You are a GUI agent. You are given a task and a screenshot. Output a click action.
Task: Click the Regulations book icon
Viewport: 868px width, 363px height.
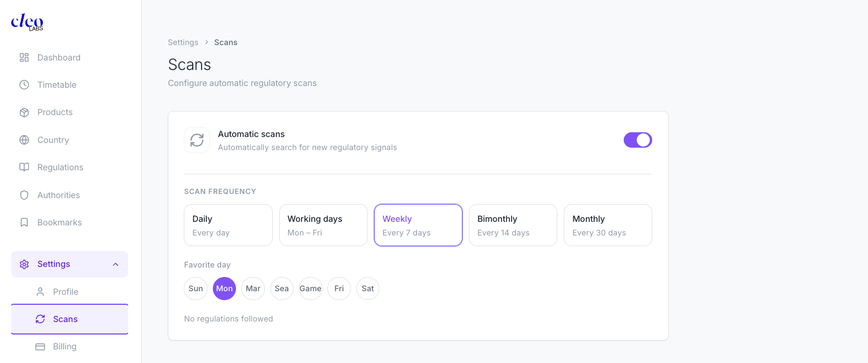[x=24, y=167]
